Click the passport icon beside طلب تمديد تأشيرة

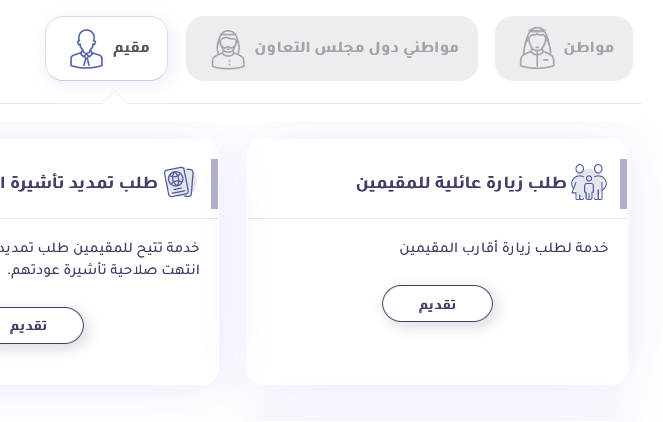point(179,183)
